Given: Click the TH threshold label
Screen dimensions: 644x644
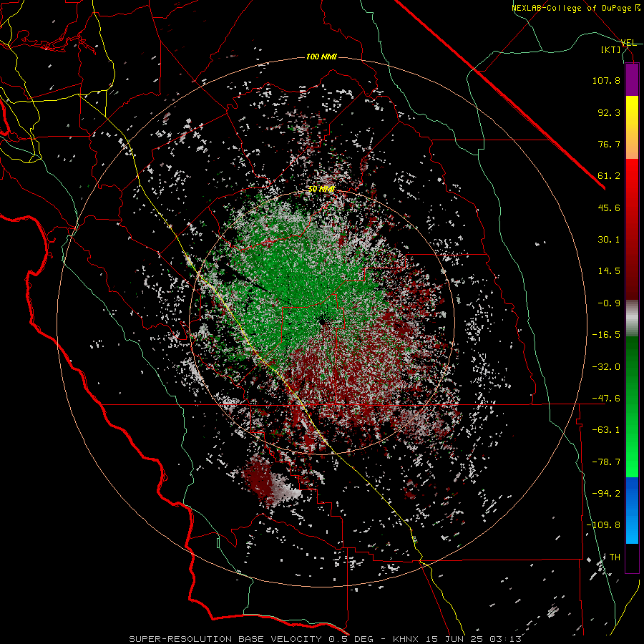Looking at the screenshot, I should (x=615, y=557).
